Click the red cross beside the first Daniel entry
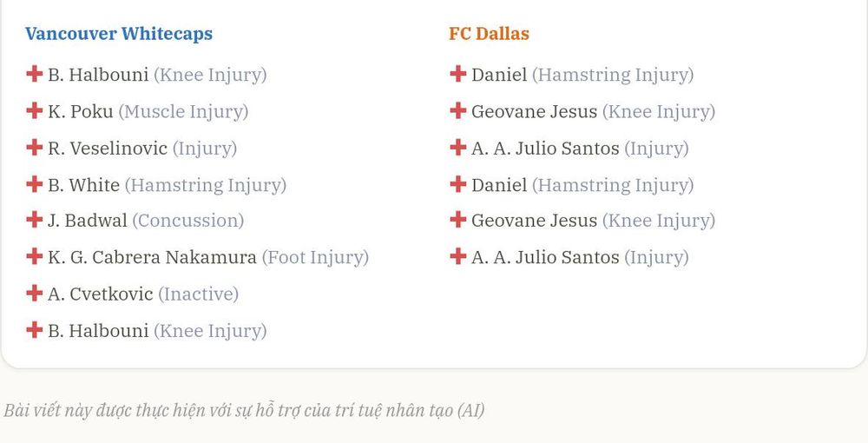The width and height of the screenshot is (868, 443). [457, 73]
